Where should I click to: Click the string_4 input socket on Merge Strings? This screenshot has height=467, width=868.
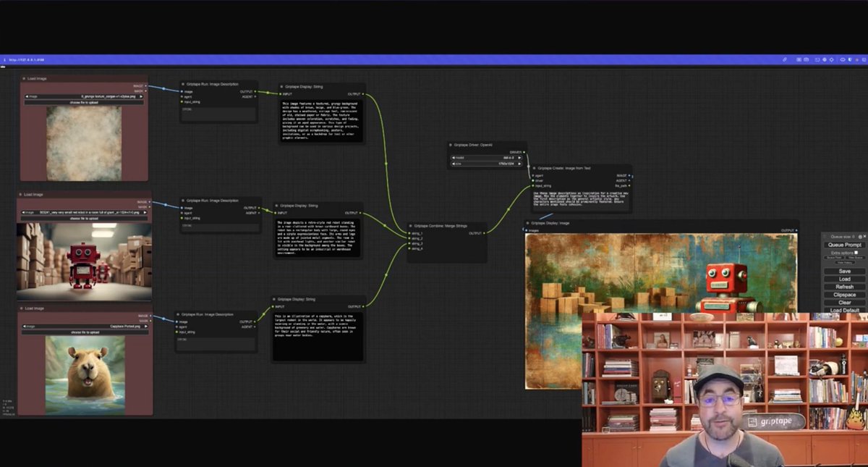point(409,248)
